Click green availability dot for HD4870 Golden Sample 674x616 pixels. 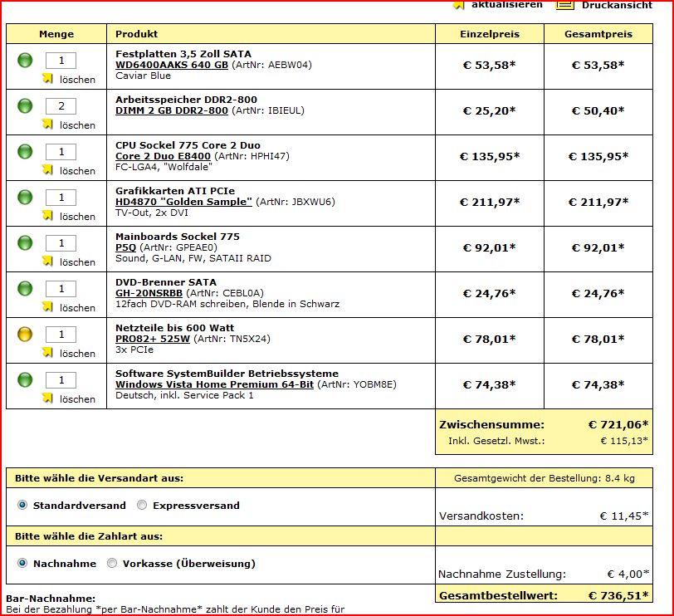(25, 198)
